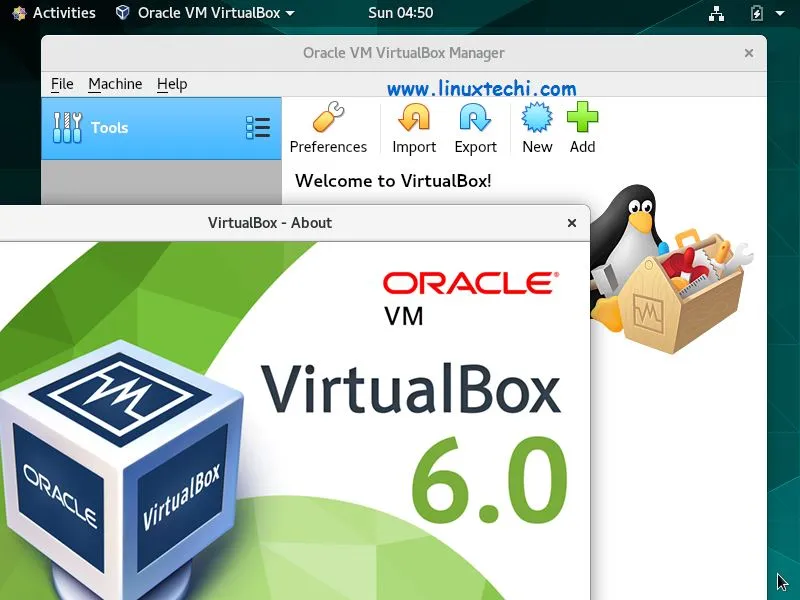Image resolution: width=800 pixels, height=600 pixels.
Task: Open the Machine menu
Action: (115, 84)
